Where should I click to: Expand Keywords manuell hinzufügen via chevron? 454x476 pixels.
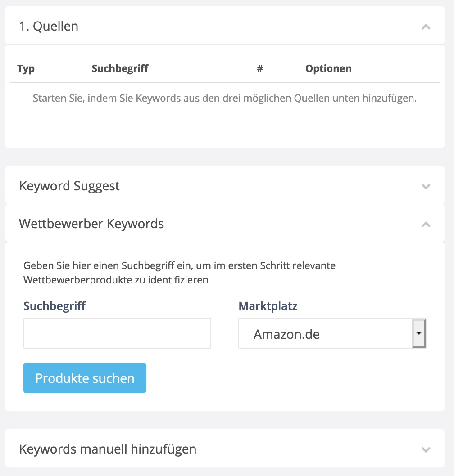[x=426, y=449]
